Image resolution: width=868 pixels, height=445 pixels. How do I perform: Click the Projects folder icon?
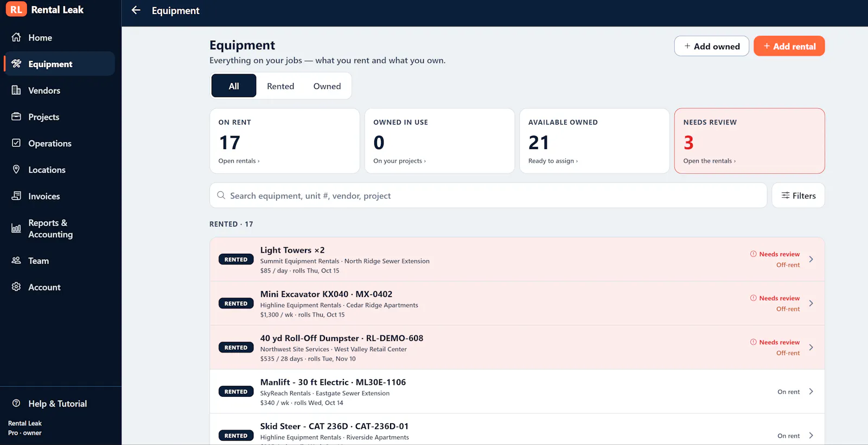pyautogui.click(x=16, y=117)
